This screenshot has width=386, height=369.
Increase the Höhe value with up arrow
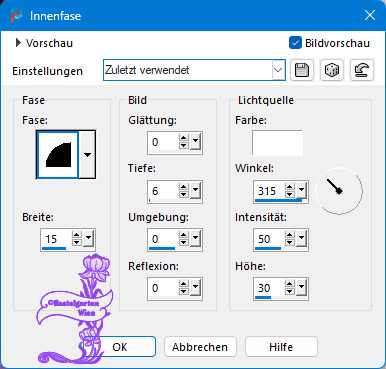pos(290,284)
